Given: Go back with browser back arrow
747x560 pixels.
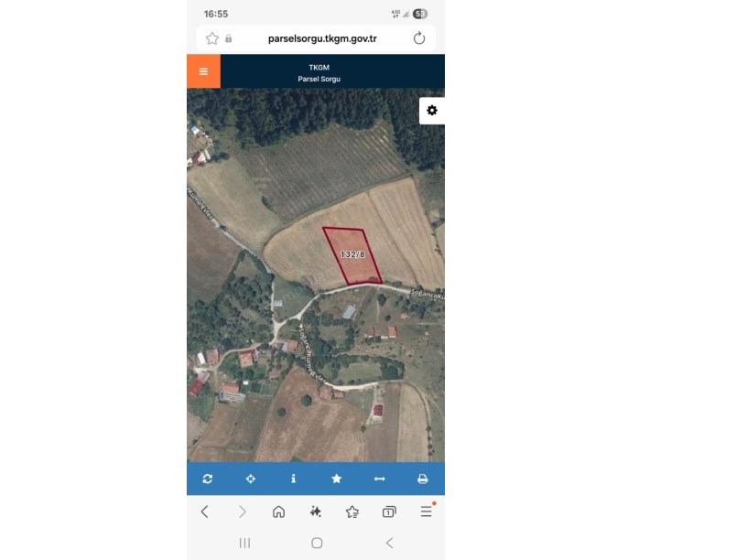Looking at the screenshot, I should pyautogui.click(x=205, y=512).
